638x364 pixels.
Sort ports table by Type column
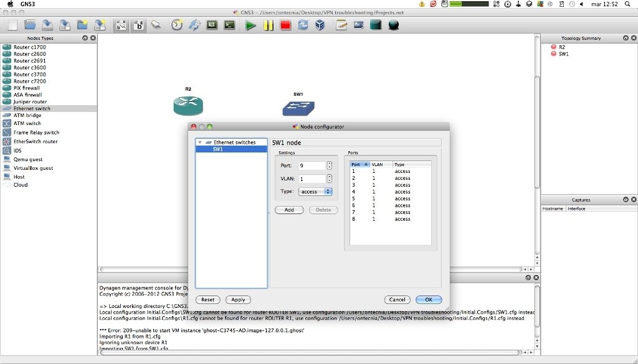412,164
